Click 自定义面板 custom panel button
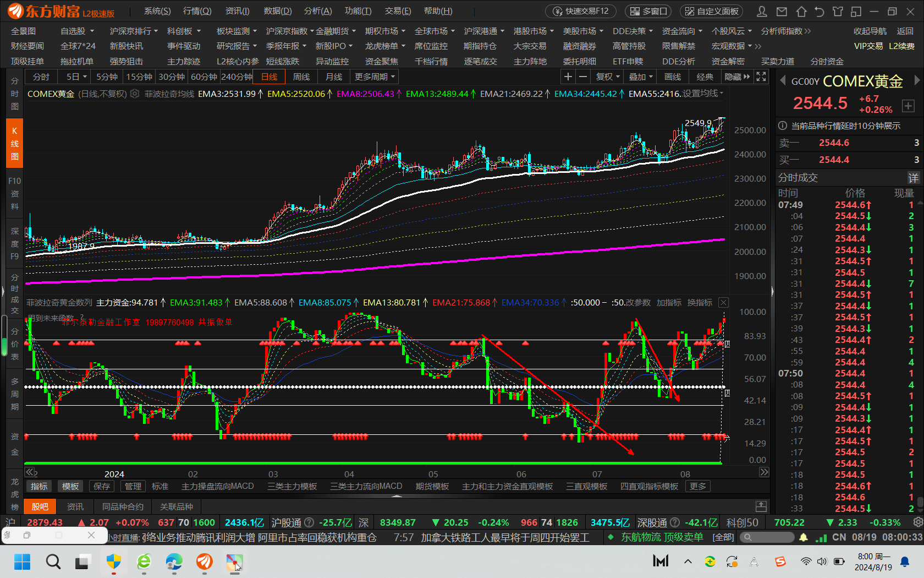 (712, 11)
